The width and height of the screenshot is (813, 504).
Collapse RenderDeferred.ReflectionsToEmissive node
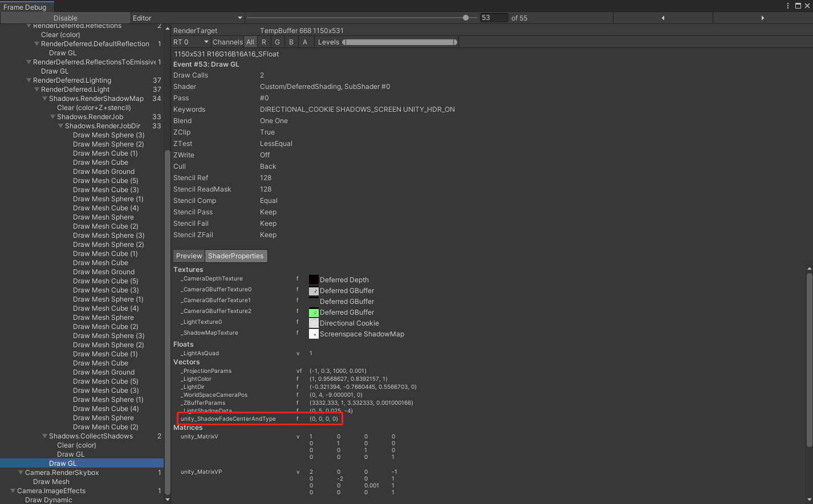pos(29,62)
